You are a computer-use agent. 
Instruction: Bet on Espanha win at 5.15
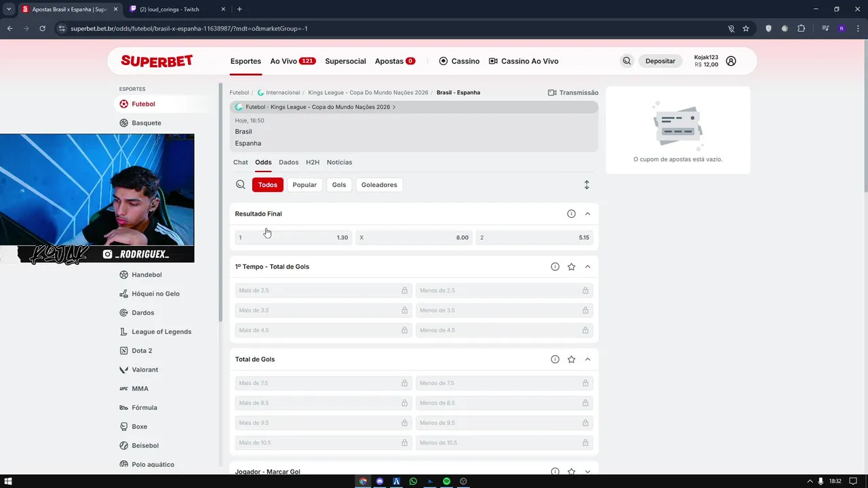tap(534, 237)
